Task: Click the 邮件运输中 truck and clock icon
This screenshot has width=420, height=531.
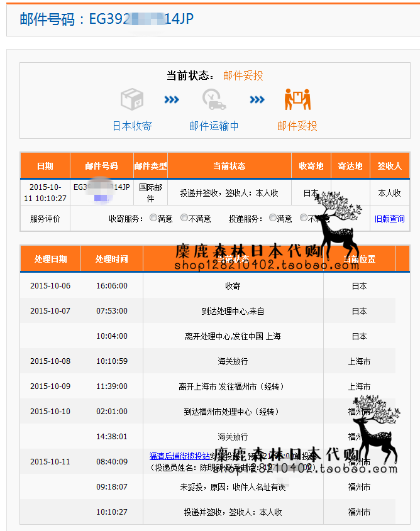Action: click(x=214, y=99)
